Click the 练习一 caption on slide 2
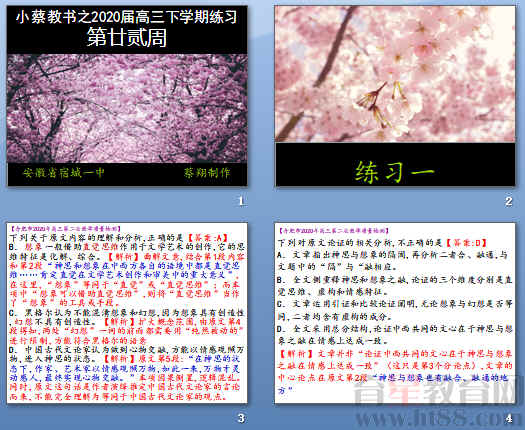The height and width of the screenshot is (430, 525). [395, 172]
